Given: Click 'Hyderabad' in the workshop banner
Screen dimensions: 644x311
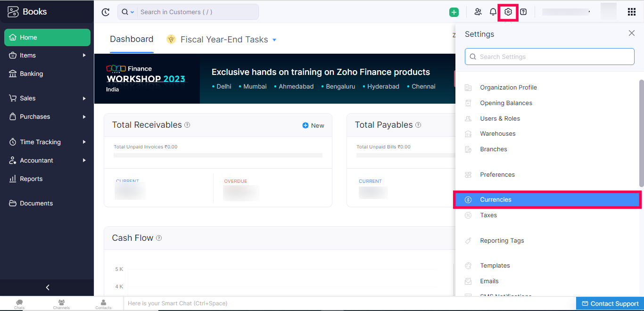Looking at the screenshot, I should 383,87.
